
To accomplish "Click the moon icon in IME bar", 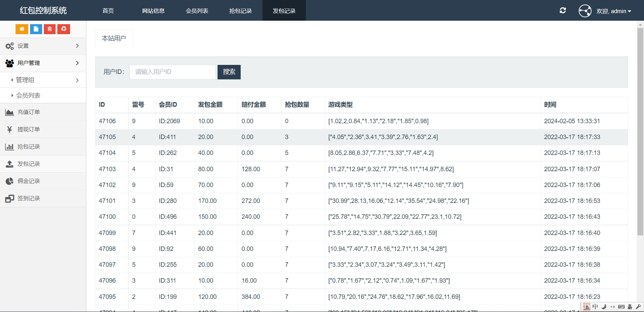I will click(604, 307).
